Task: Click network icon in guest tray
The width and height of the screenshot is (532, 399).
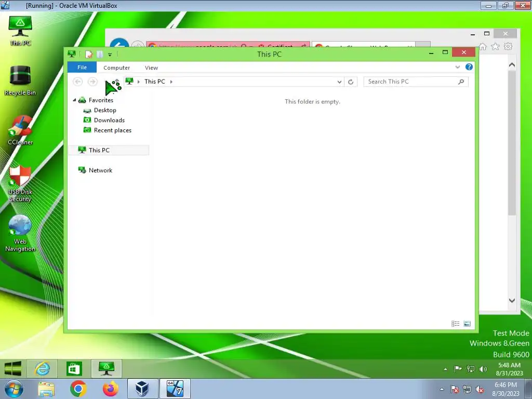Action: click(x=471, y=369)
